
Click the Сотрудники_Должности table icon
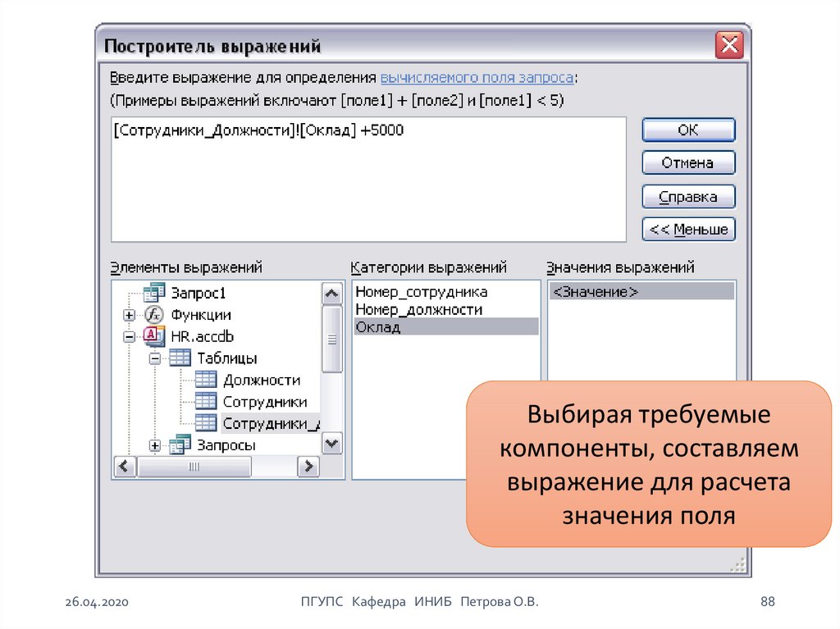pyautogui.click(x=206, y=423)
